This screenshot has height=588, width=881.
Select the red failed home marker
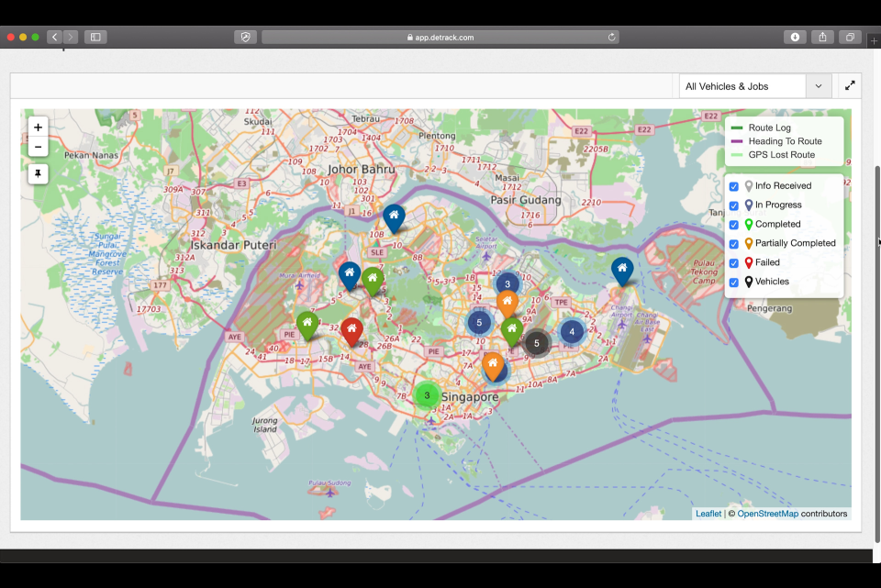351,331
